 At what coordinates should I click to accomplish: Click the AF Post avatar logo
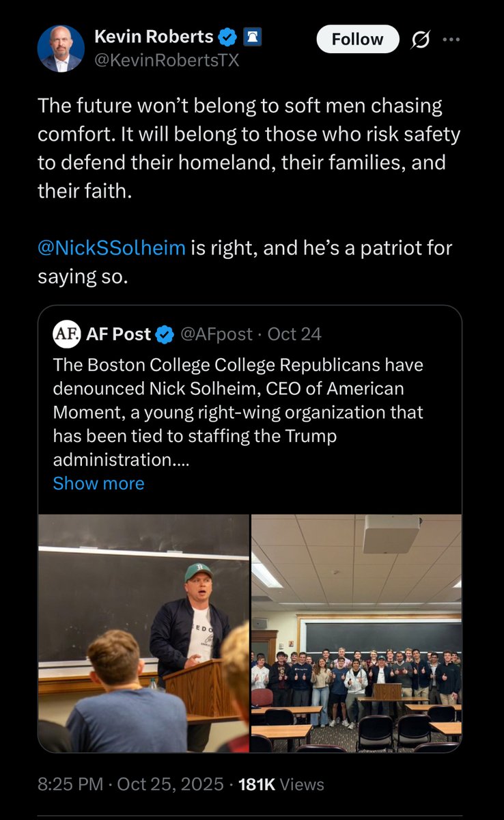tap(67, 334)
